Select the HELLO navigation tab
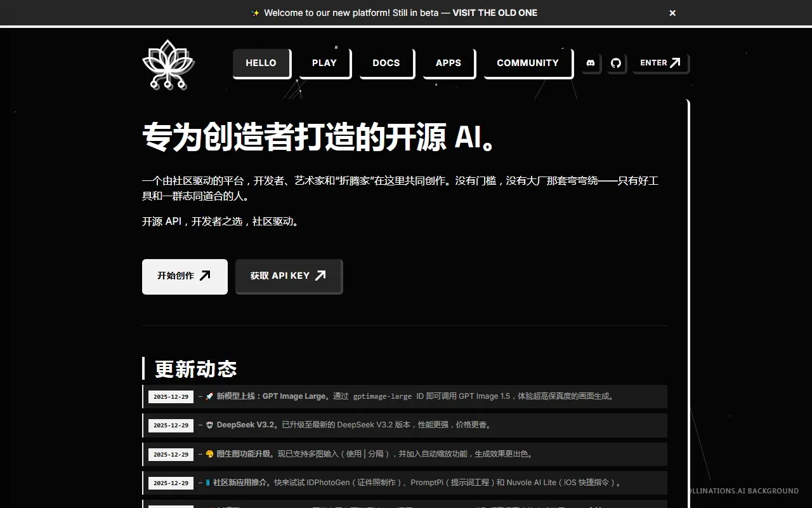The height and width of the screenshot is (508, 812). point(261,63)
